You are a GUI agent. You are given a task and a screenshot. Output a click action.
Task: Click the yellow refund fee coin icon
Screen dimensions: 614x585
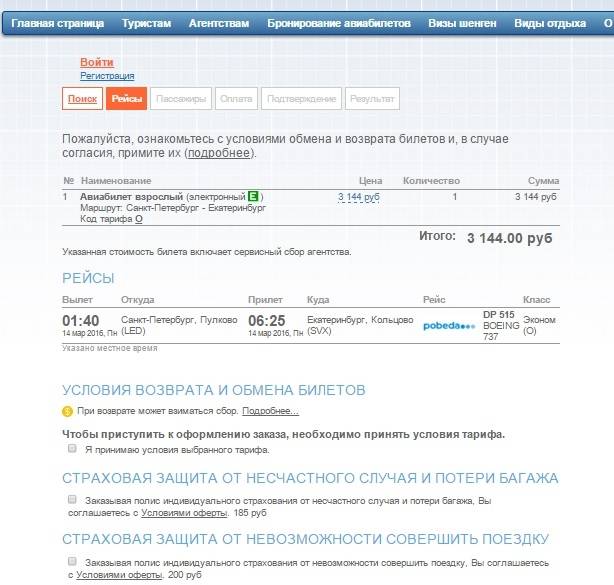tap(67, 412)
